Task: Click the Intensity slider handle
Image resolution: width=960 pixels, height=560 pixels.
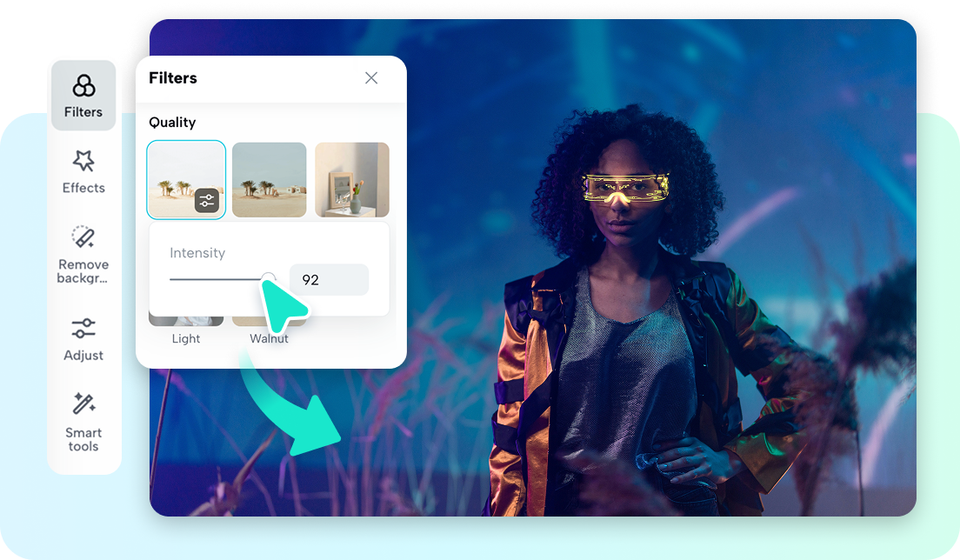Action: point(268,279)
